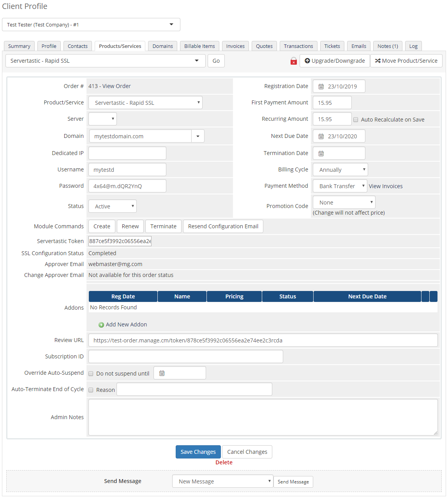This screenshot has height=499, width=448.
Task: Click the Recurring Amount field
Action: (x=332, y=119)
